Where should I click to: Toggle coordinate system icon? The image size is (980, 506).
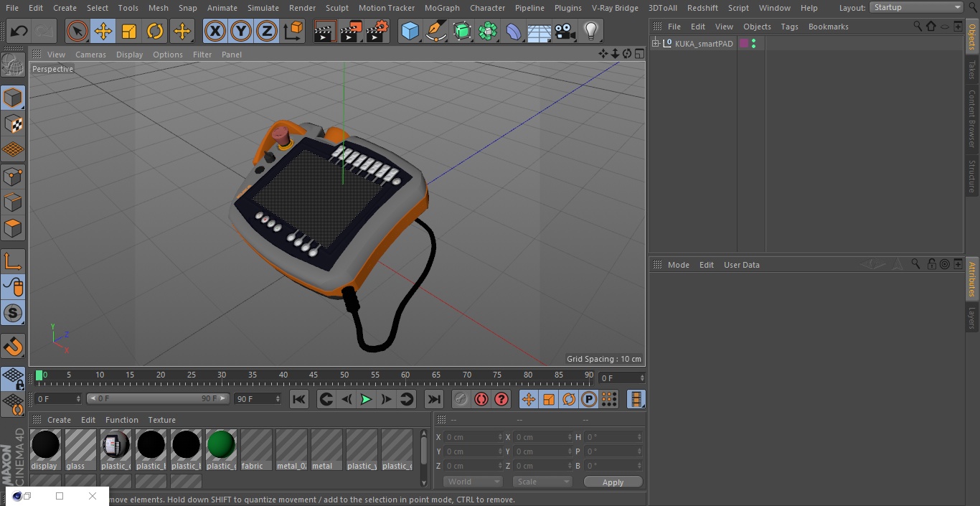[x=293, y=31]
